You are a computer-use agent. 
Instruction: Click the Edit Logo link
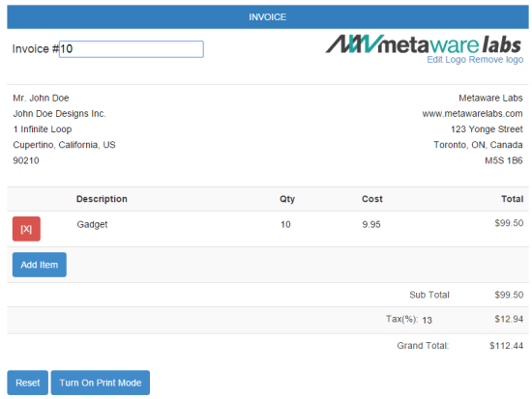447,60
